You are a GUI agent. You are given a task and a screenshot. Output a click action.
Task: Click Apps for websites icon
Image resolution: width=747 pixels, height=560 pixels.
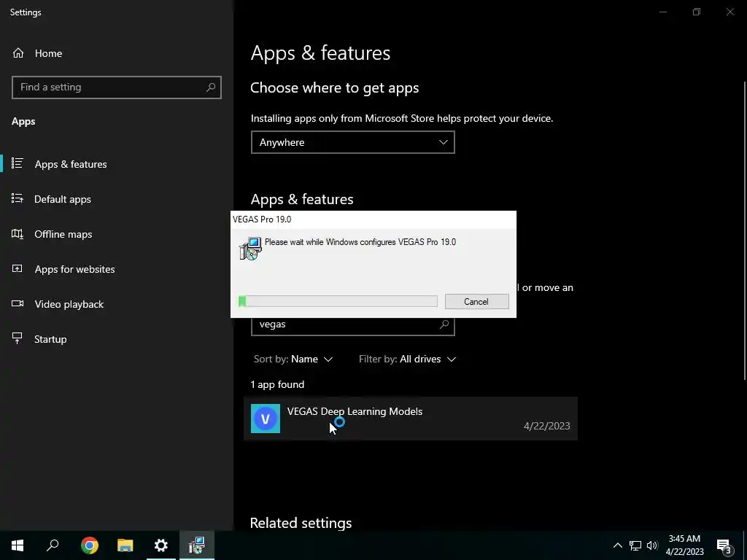pos(18,268)
